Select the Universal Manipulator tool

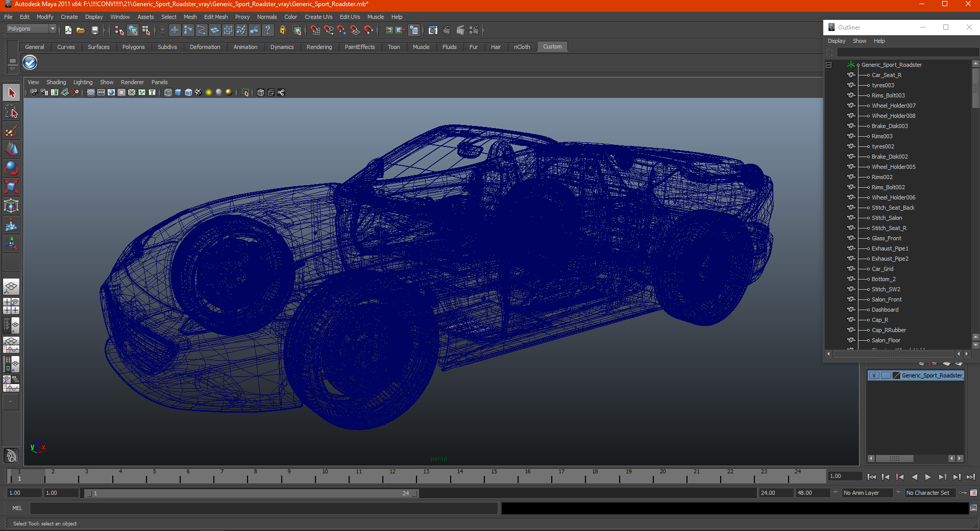pyautogui.click(x=11, y=206)
